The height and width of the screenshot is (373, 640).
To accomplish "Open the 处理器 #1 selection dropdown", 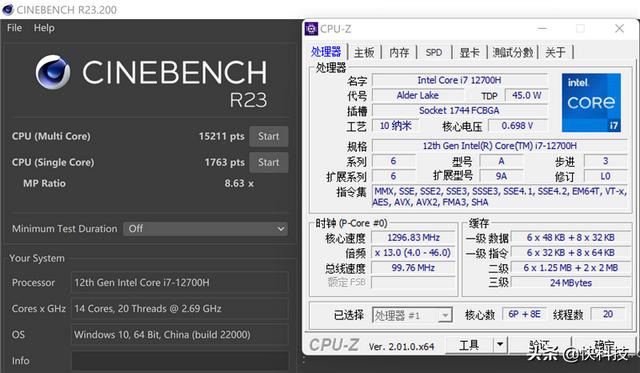I will [412, 315].
